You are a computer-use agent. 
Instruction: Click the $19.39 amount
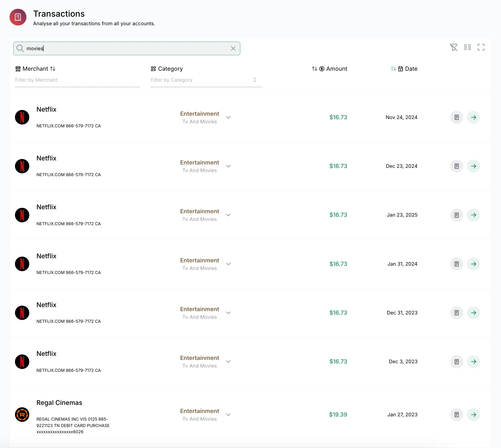338,415
